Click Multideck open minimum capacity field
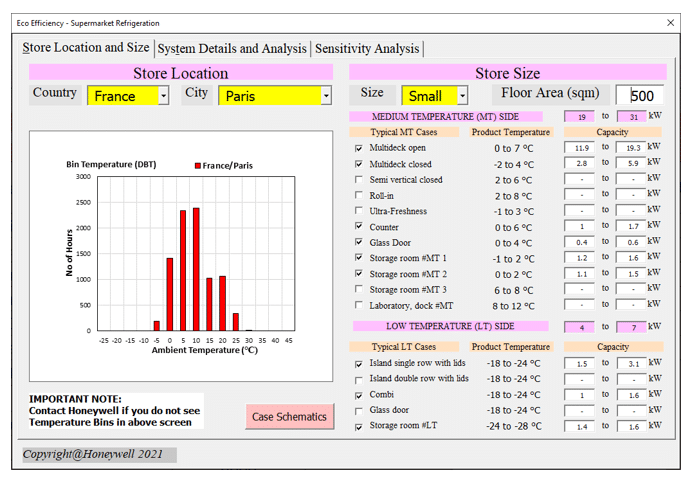This screenshot has width=698, height=482. (x=581, y=148)
